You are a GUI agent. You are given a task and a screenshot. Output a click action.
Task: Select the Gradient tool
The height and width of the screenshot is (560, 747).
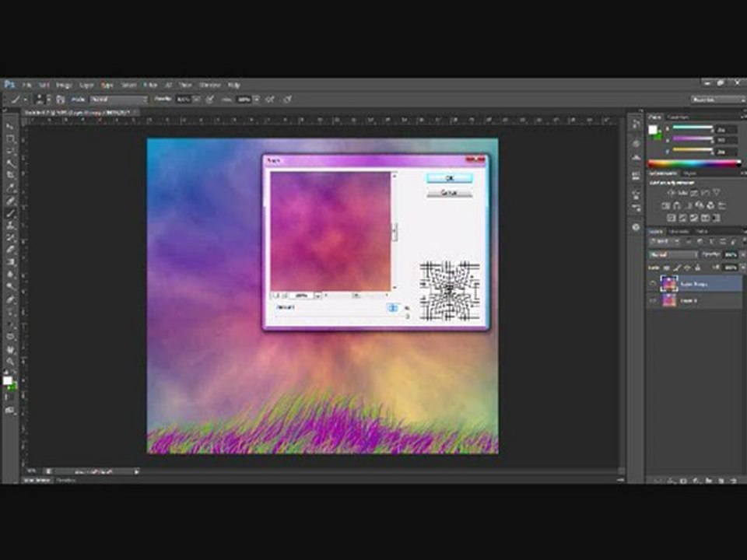click(x=10, y=262)
